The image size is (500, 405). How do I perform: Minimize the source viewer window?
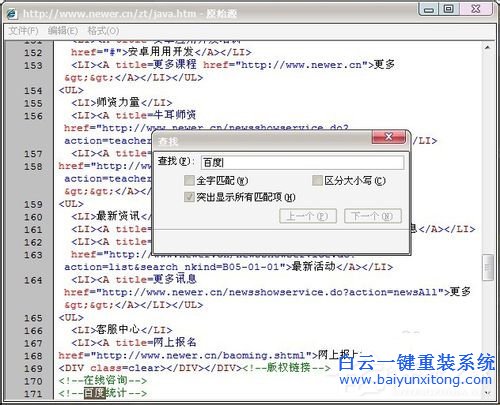[429, 9]
